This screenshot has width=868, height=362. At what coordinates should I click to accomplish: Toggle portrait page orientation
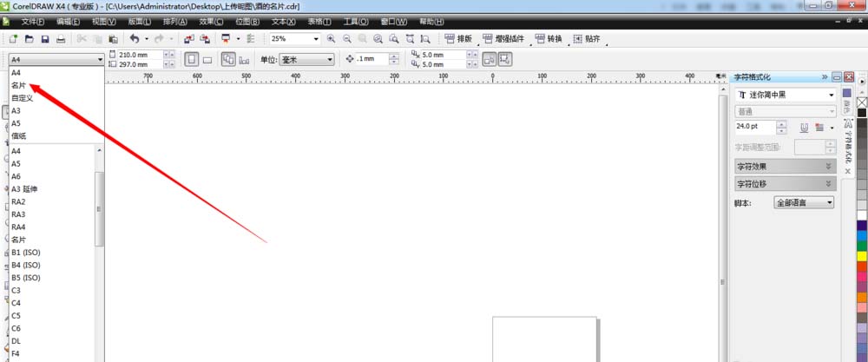(x=190, y=59)
